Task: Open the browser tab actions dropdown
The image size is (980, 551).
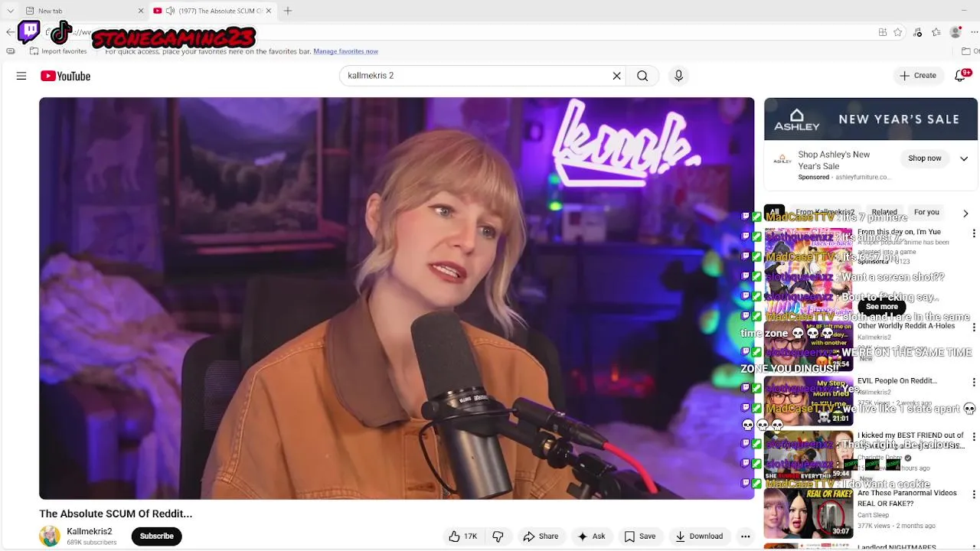Action: tap(10, 11)
